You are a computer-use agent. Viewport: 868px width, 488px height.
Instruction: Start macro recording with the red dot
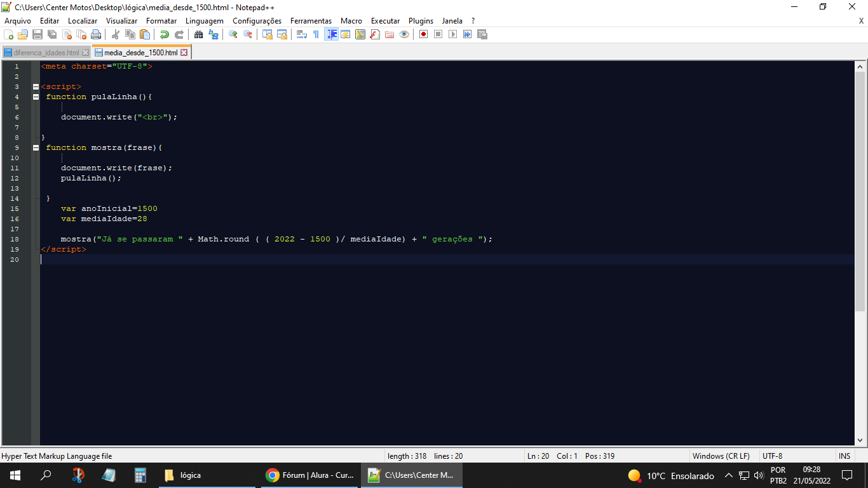click(x=423, y=34)
